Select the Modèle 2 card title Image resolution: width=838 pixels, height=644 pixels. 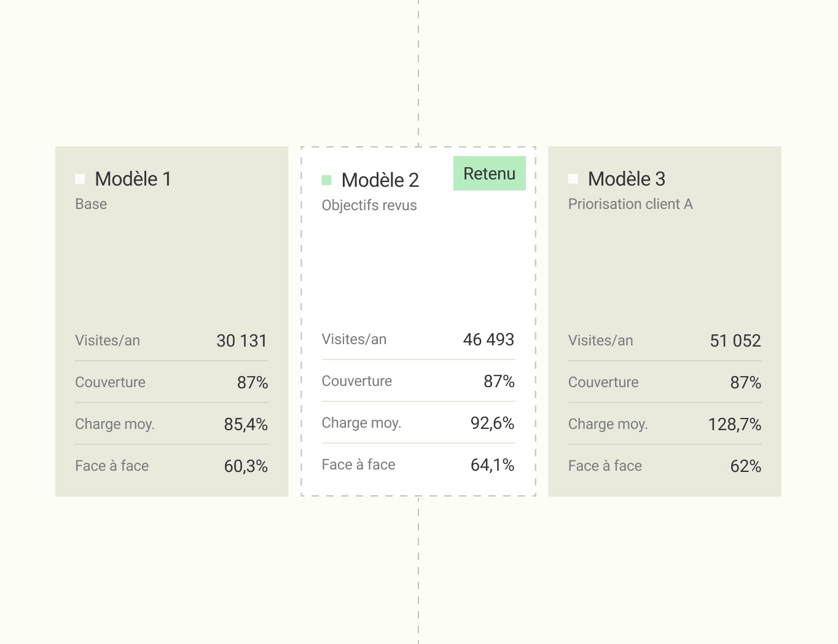click(380, 180)
